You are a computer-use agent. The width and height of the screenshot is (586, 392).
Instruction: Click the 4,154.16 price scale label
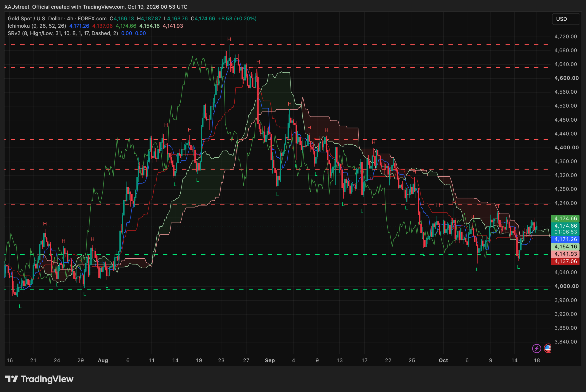point(565,247)
